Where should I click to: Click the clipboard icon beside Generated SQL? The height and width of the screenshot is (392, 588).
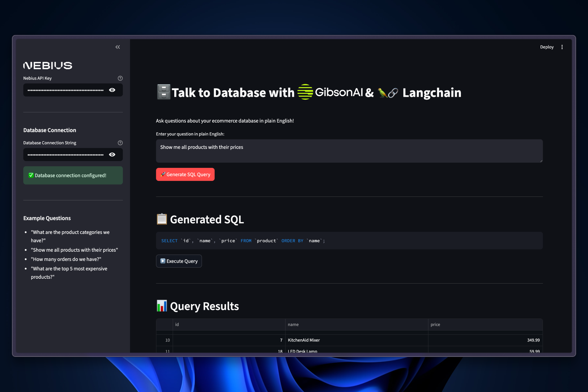(x=162, y=219)
